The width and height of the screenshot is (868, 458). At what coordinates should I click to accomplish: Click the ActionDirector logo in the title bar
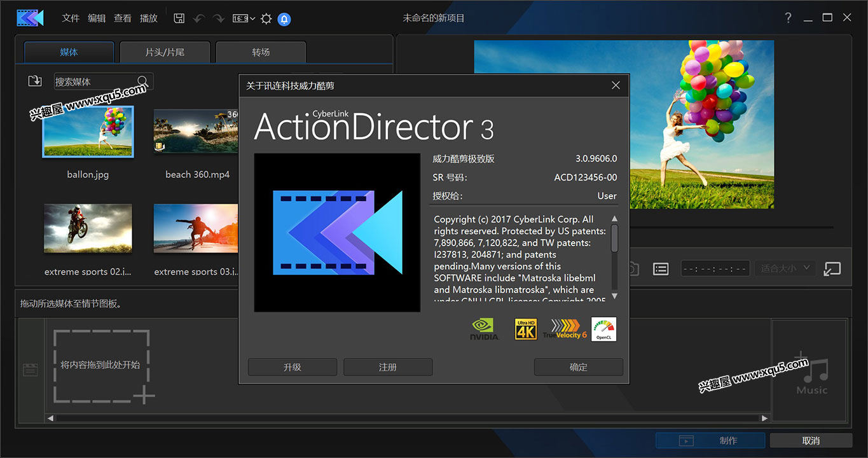tap(30, 18)
